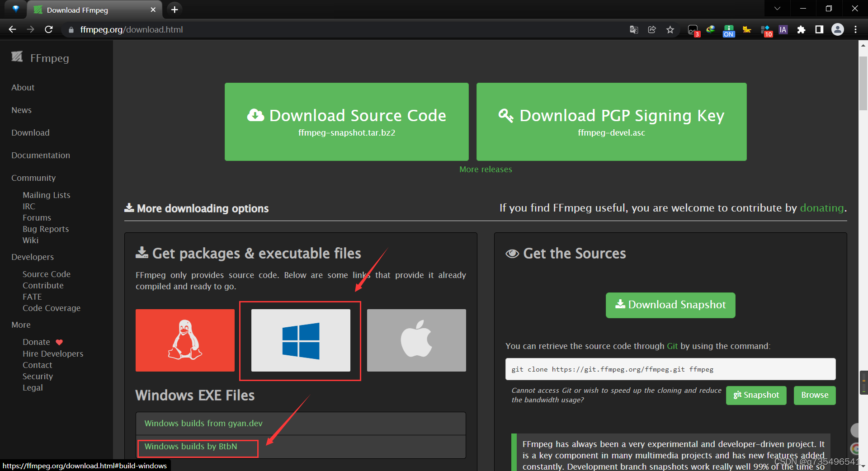Open Forums sidebar link
Image resolution: width=868 pixels, height=471 pixels.
pos(37,218)
